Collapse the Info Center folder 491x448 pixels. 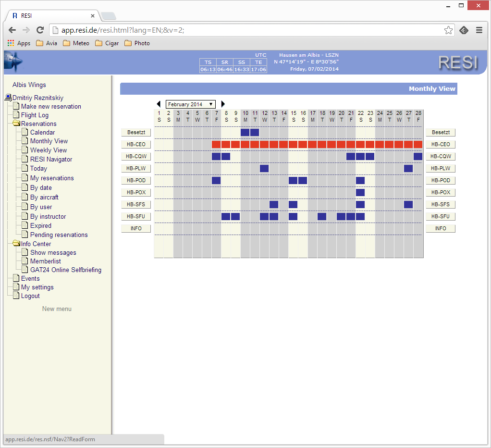pyautogui.click(x=16, y=244)
